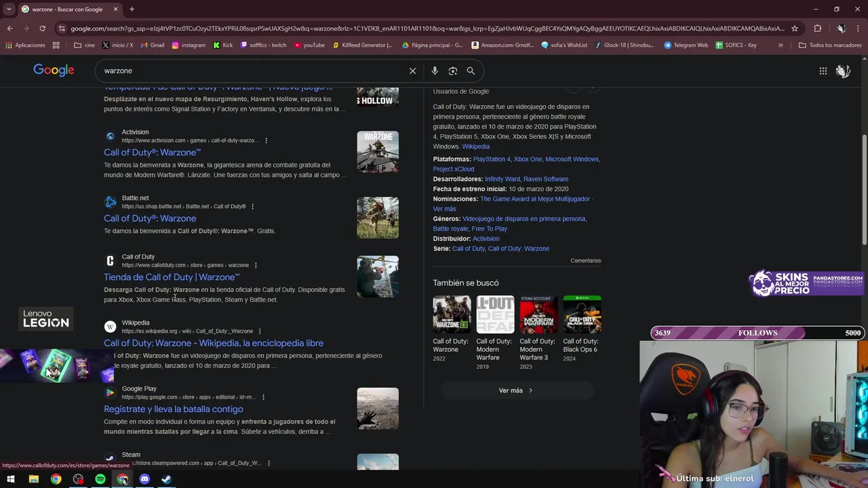Focus the 'warzone' search input field
The image size is (868, 488).
252,70
